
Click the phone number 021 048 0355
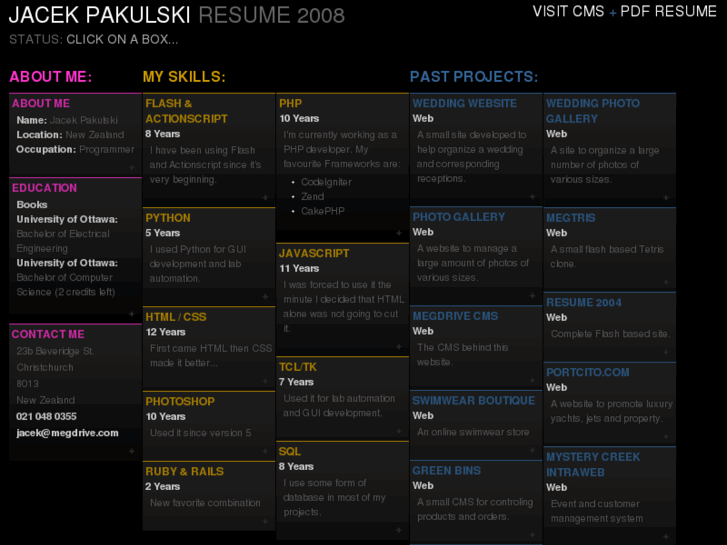pyautogui.click(x=46, y=417)
